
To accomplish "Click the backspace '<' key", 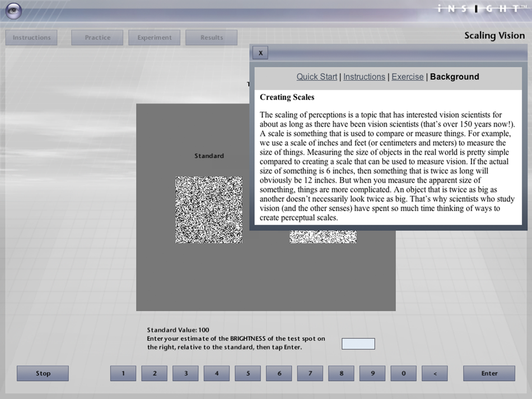I will (x=435, y=373).
